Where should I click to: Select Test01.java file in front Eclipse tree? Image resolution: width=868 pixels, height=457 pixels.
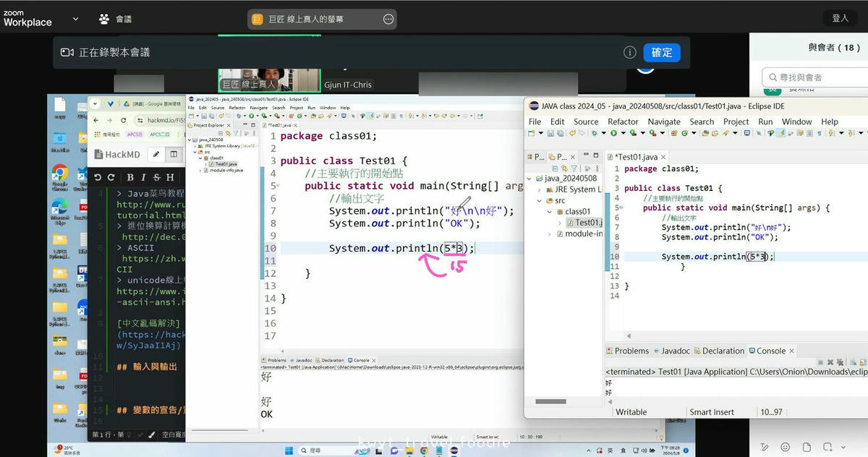583,223
